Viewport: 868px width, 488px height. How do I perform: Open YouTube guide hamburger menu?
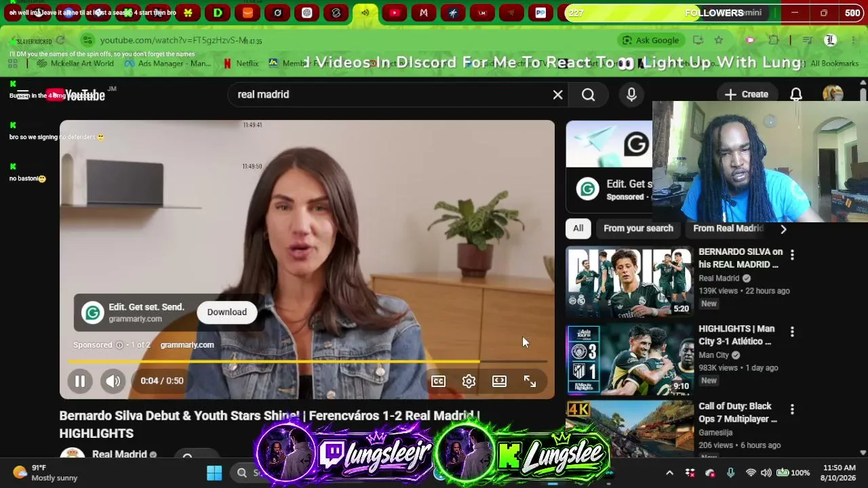pyautogui.click(x=22, y=95)
